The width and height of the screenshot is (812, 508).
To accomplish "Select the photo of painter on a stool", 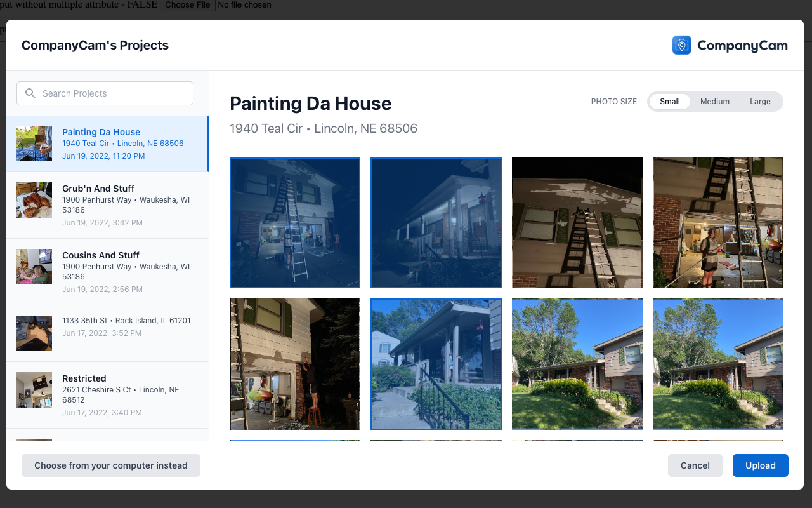I will coord(294,364).
